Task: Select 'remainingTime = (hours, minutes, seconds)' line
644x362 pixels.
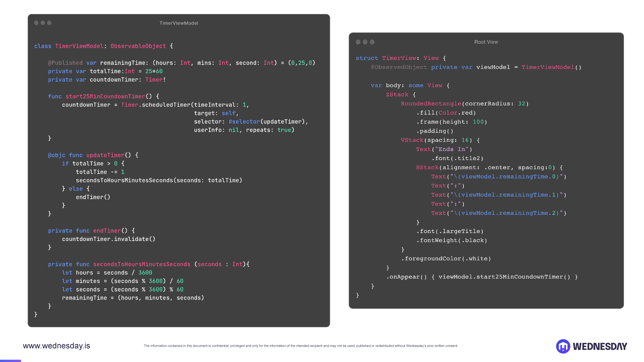Action: pyautogui.click(x=133, y=298)
